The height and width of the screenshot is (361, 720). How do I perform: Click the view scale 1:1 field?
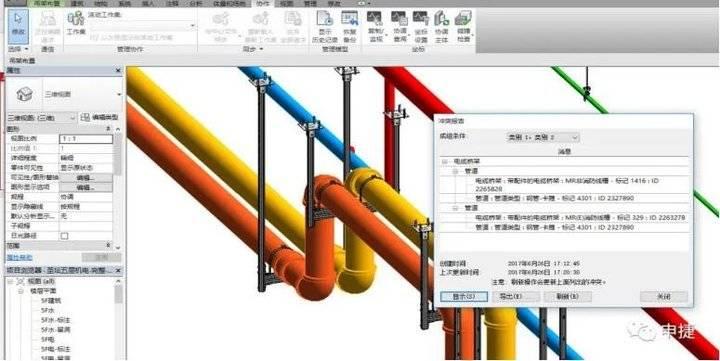coord(86,139)
